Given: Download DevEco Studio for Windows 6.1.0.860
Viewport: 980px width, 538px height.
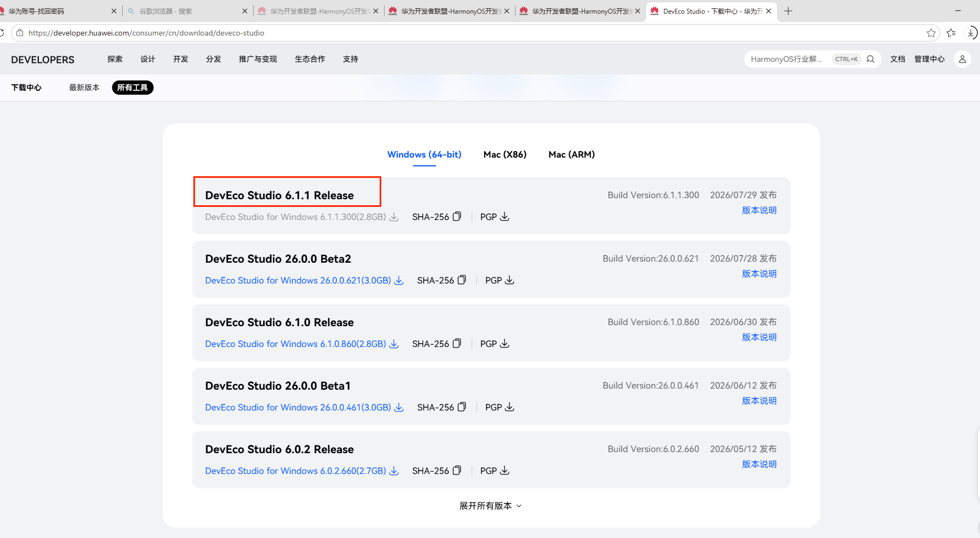Looking at the screenshot, I should [x=302, y=344].
